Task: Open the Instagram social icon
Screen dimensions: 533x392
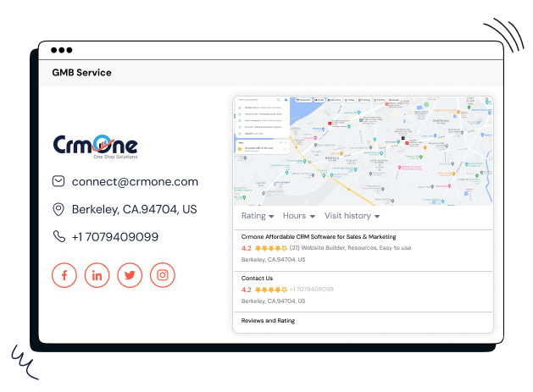Action: [x=163, y=275]
